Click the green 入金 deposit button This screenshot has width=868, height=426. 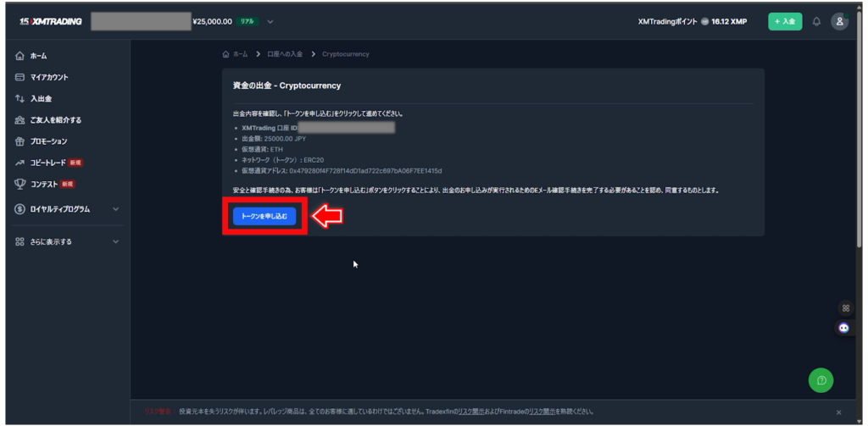click(x=785, y=21)
